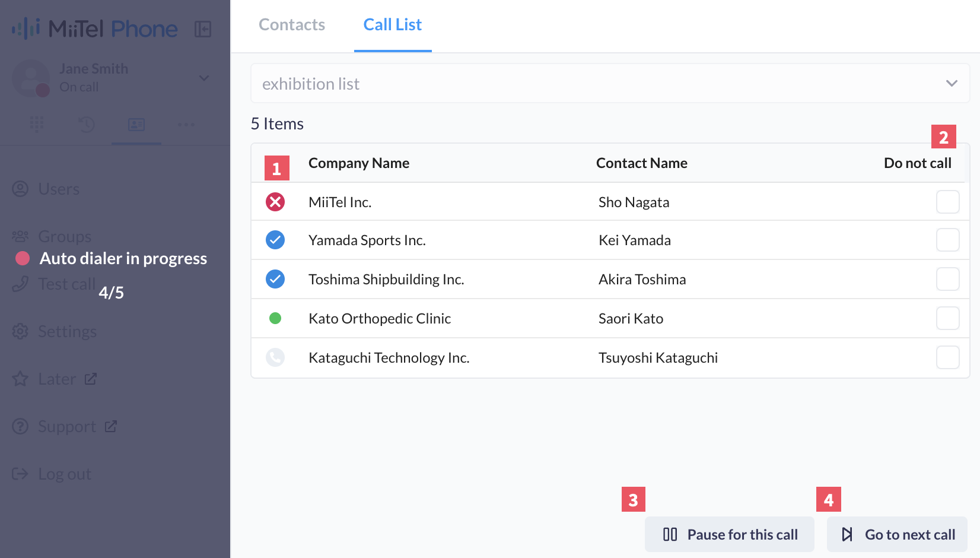Click the 4/5 auto dialer progress counter

tap(111, 293)
